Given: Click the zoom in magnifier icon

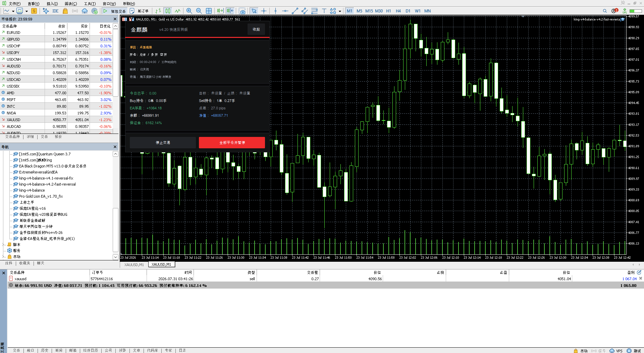Looking at the screenshot, I should [189, 11].
